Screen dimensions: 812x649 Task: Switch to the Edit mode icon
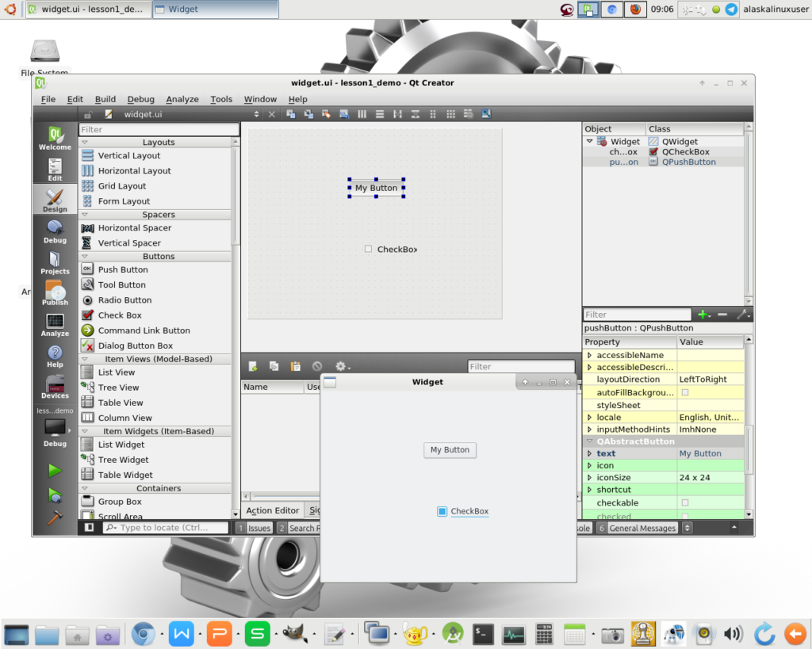[x=55, y=170]
